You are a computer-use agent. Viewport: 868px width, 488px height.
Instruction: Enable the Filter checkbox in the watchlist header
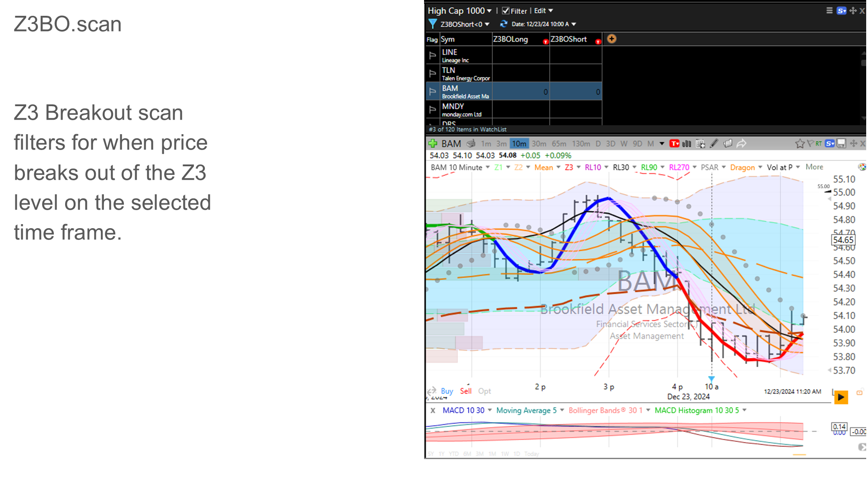click(505, 11)
